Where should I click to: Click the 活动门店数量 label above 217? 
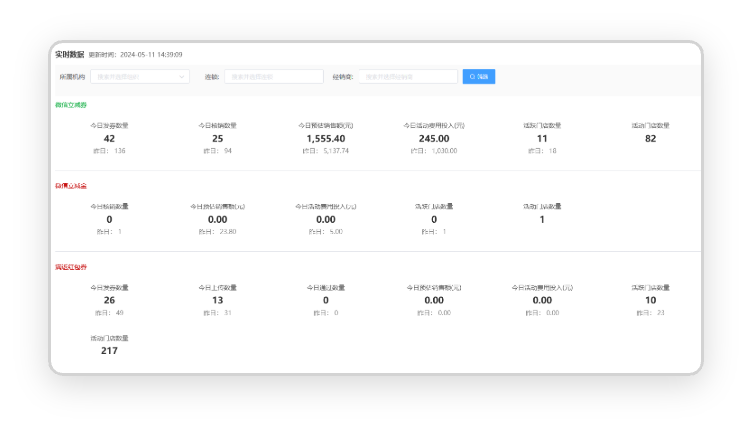tap(109, 338)
